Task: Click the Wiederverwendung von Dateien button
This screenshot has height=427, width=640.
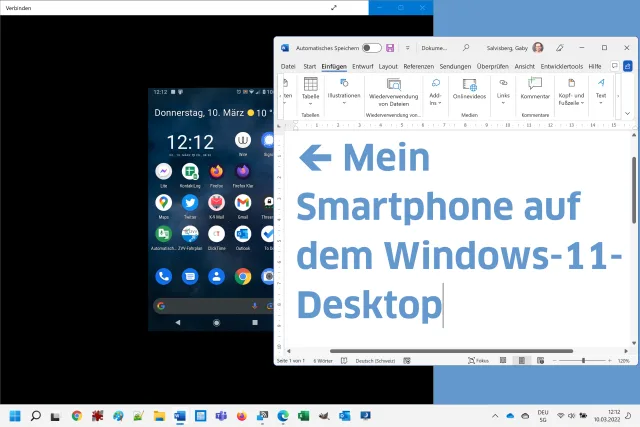Action: click(393, 93)
